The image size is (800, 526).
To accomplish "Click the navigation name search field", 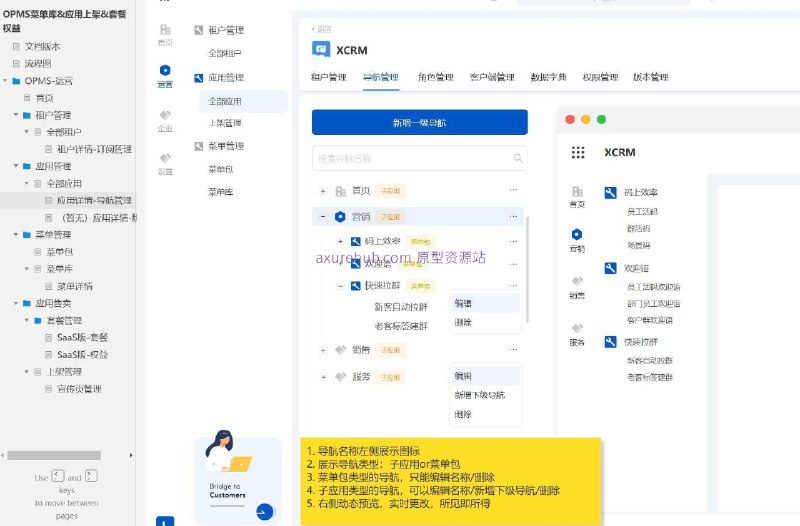I will (419, 158).
